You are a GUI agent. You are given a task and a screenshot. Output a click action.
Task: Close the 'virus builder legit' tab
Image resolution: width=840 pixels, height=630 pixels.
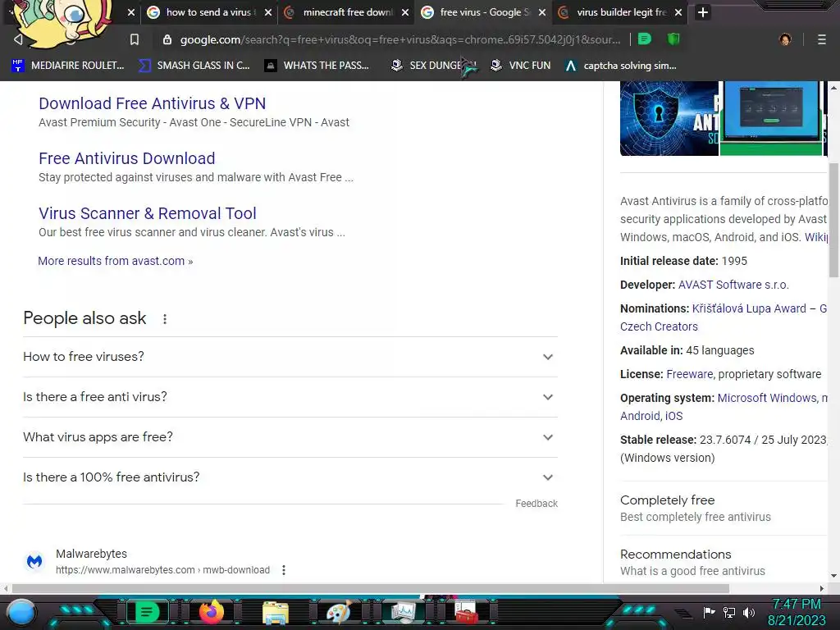click(678, 12)
